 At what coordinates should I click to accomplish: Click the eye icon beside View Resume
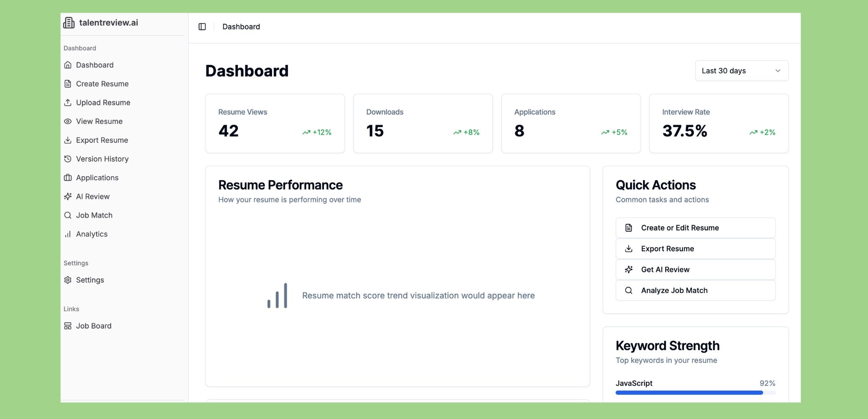point(68,121)
